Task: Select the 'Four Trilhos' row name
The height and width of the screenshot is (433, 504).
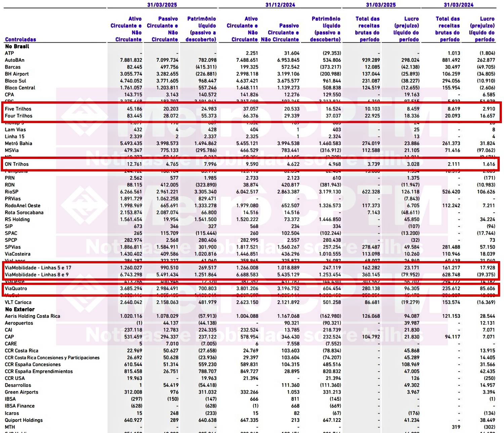Action: coord(18,116)
